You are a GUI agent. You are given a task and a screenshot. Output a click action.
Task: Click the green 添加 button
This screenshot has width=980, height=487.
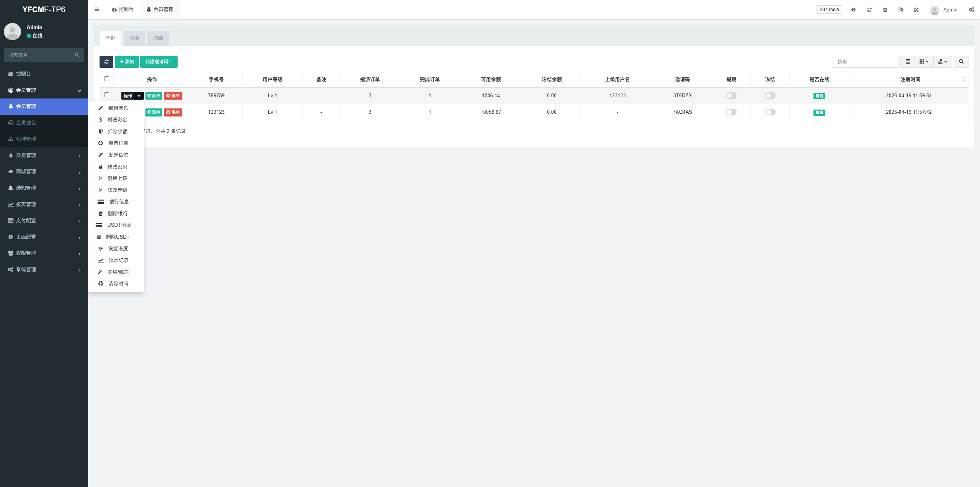[127, 62]
